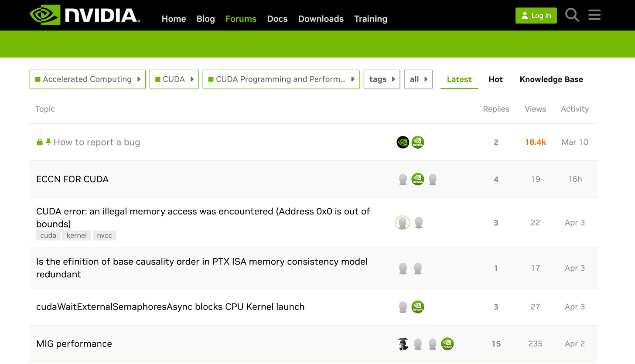Open the 'ECCN FOR CUDA' topic

coord(72,179)
